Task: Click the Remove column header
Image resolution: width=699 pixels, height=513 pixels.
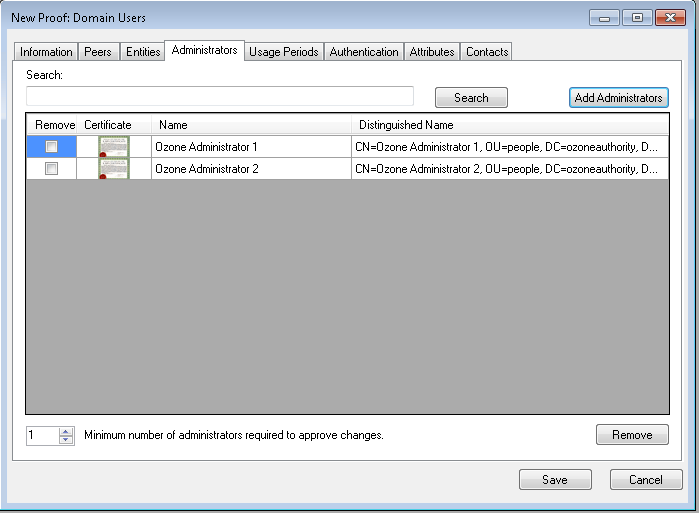Action: (51, 125)
